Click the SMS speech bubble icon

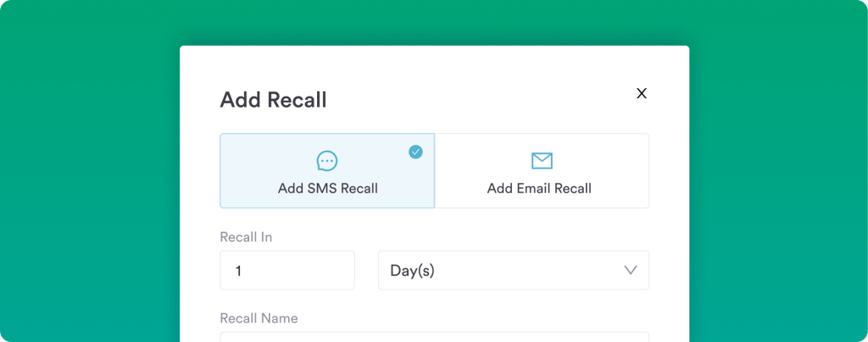[327, 161]
